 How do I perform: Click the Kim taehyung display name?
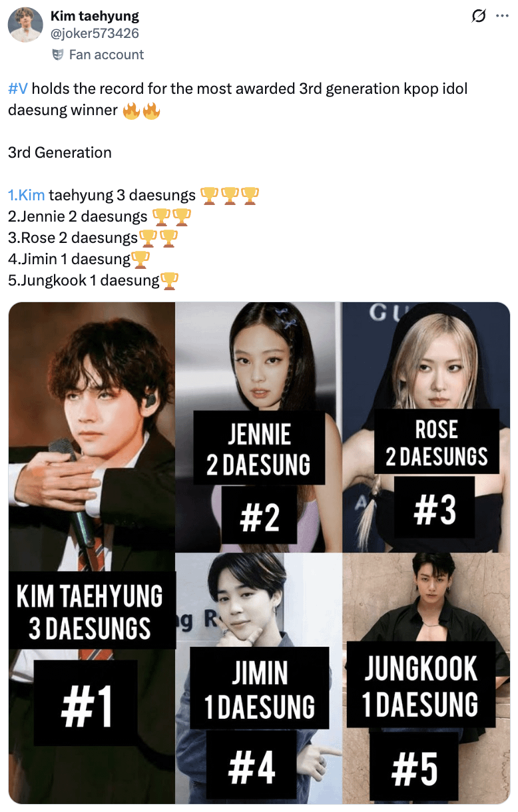tap(95, 17)
